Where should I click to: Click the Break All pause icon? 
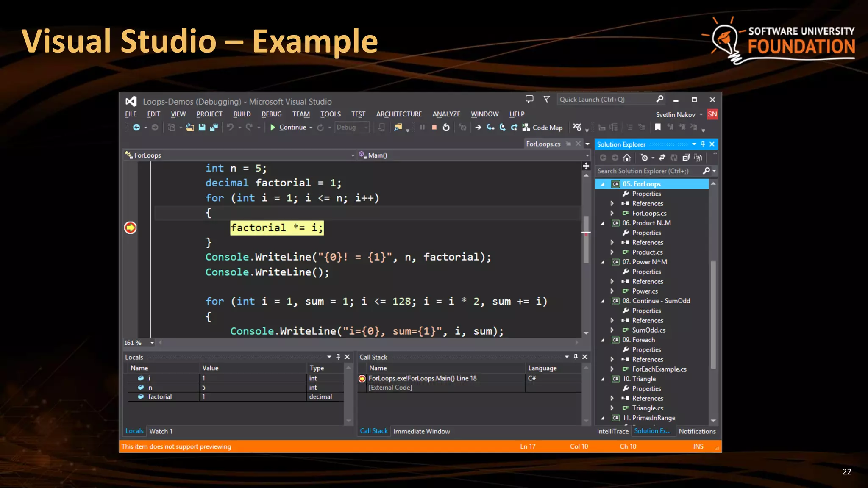pyautogui.click(x=423, y=128)
